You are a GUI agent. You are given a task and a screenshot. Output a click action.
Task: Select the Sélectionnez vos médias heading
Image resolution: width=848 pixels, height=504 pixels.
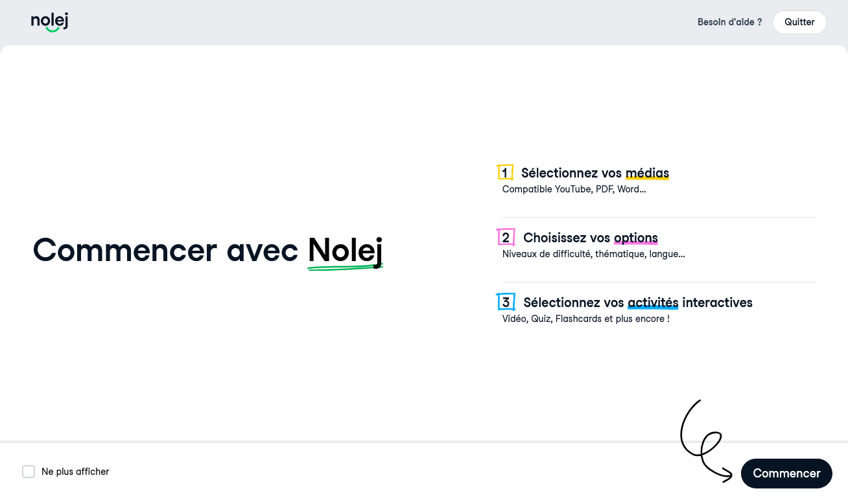[x=595, y=173]
